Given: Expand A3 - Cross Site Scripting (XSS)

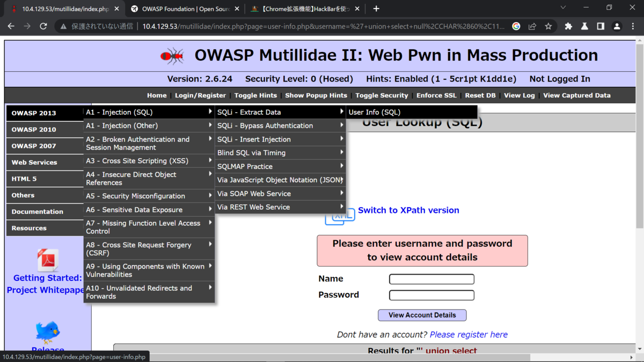Looking at the screenshot, I should point(149,161).
